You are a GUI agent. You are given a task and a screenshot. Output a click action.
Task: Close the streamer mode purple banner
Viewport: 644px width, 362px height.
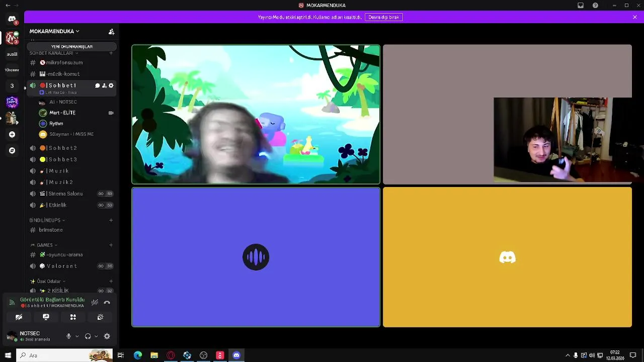click(635, 17)
